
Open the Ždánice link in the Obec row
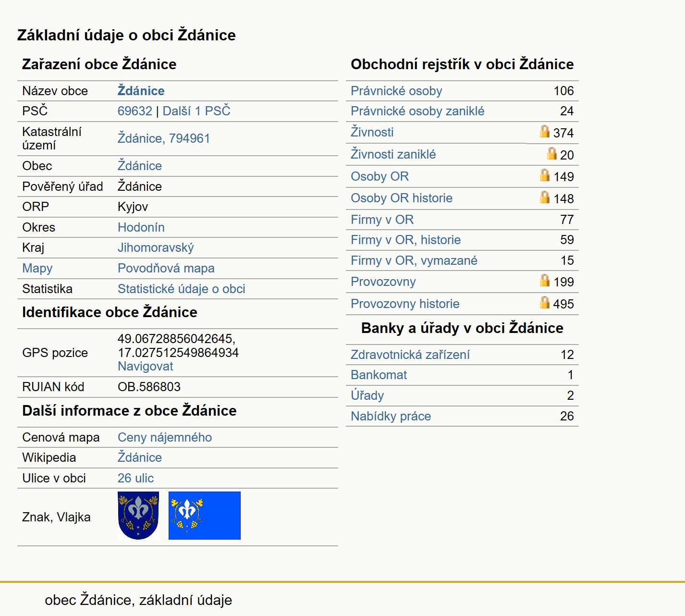[140, 166]
